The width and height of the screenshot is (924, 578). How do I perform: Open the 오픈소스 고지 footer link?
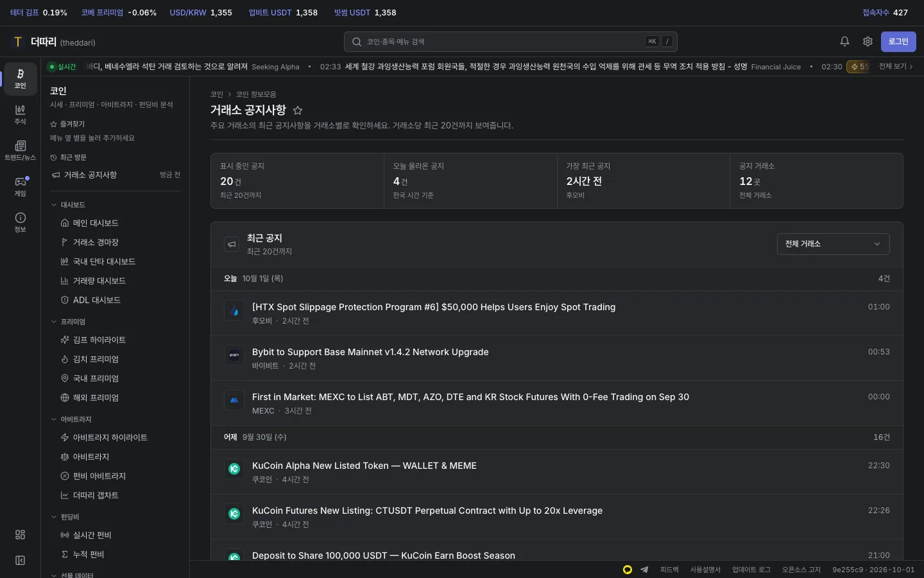[801, 570]
